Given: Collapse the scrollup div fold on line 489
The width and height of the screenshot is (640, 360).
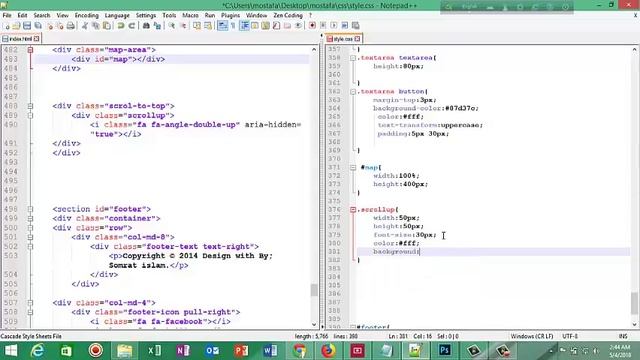Looking at the screenshot, I should click(30, 116).
